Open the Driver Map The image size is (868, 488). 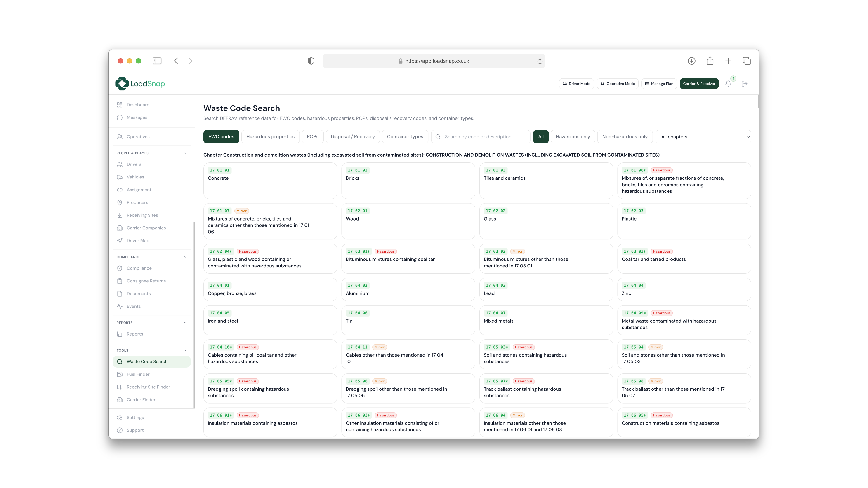(152, 240)
